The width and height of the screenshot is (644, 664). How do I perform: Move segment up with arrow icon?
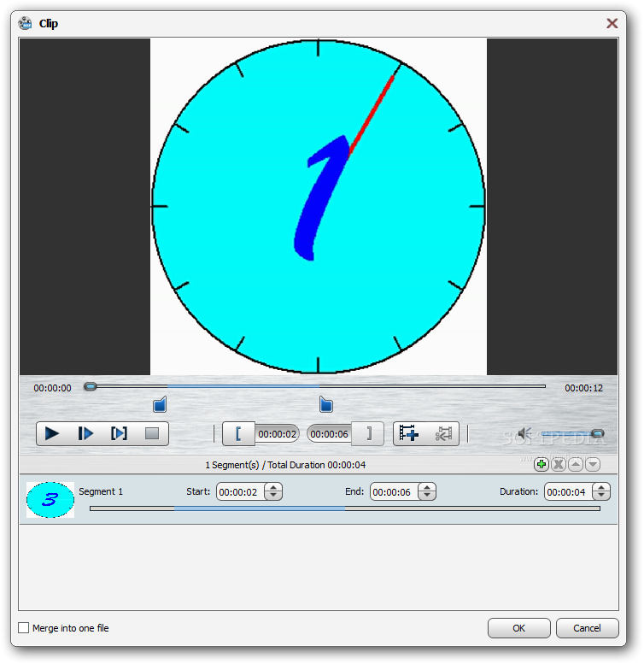pos(576,465)
